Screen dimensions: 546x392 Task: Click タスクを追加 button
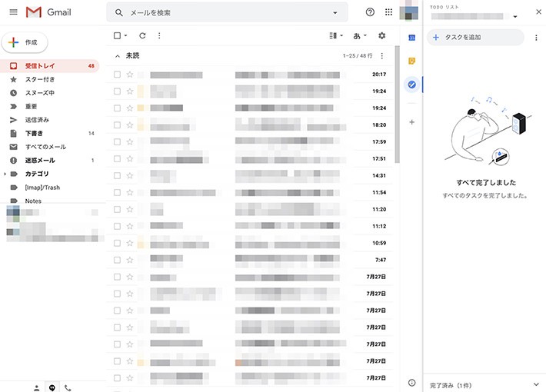[476, 37]
